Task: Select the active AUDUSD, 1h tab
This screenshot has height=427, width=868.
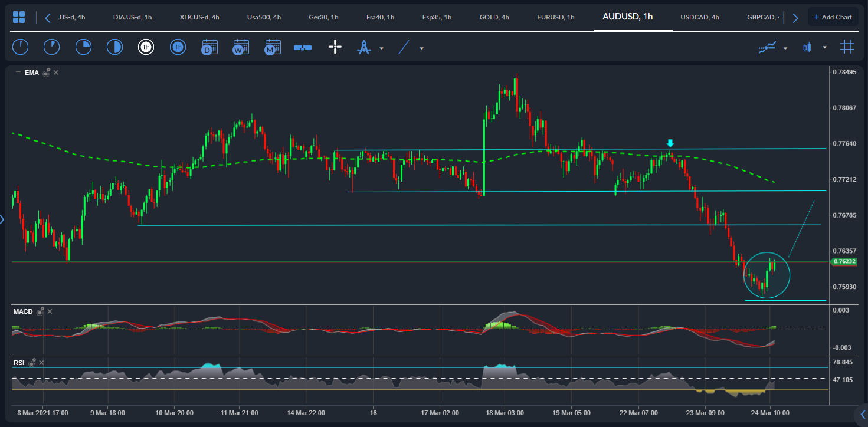Action: pyautogui.click(x=627, y=17)
